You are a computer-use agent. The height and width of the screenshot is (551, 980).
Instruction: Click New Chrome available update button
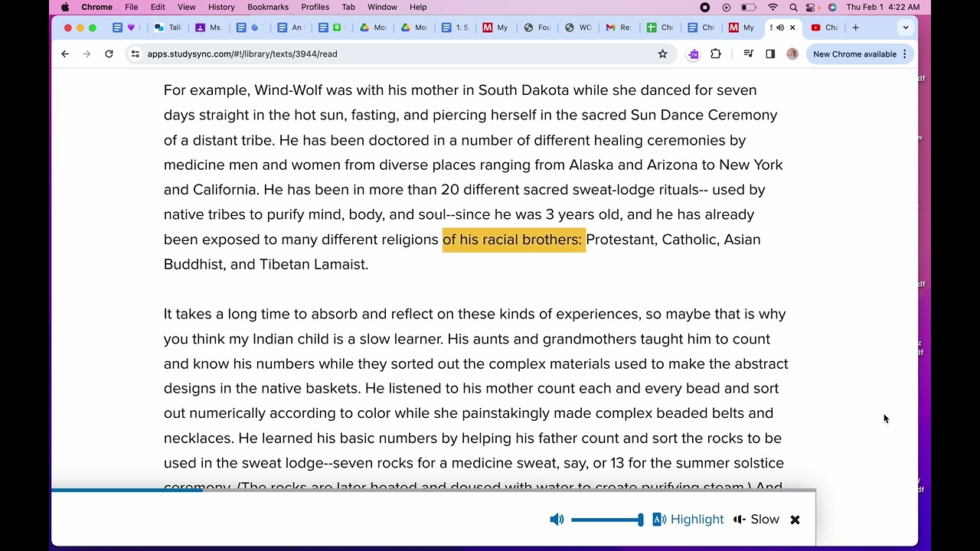(854, 54)
